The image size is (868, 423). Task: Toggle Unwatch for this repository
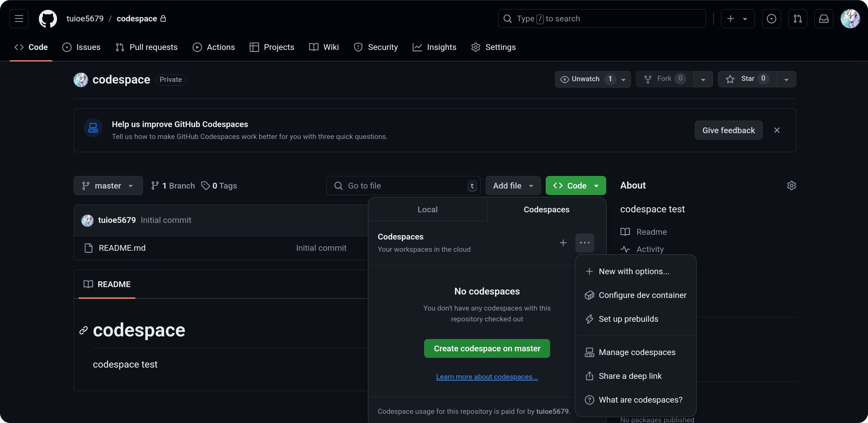[x=585, y=79]
